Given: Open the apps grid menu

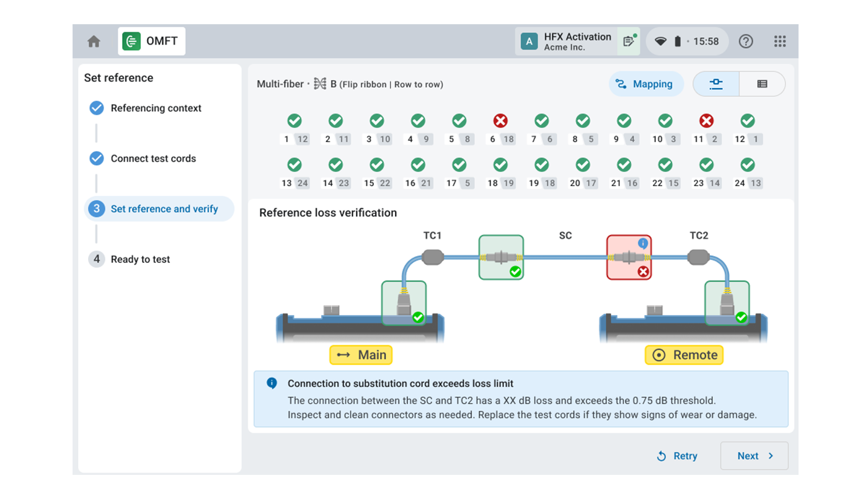Looking at the screenshot, I should point(780,42).
